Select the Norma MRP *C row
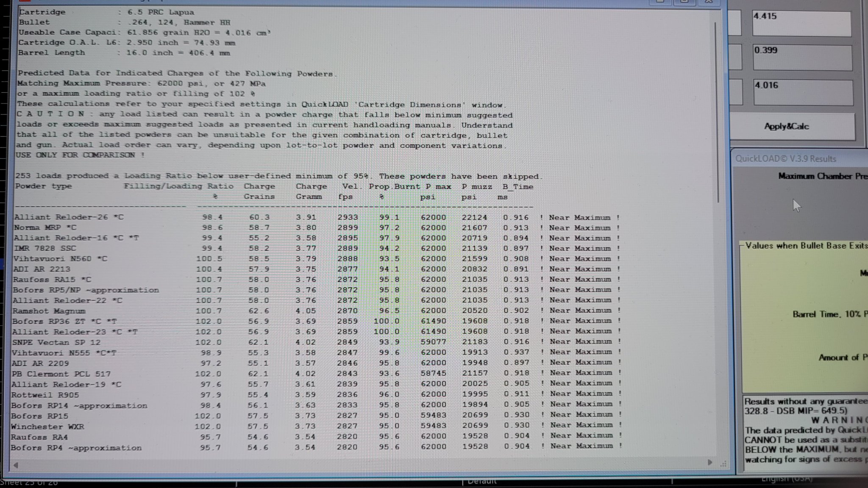Viewport: 868px width, 488px height. pyautogui.click(x=317, y=228)
